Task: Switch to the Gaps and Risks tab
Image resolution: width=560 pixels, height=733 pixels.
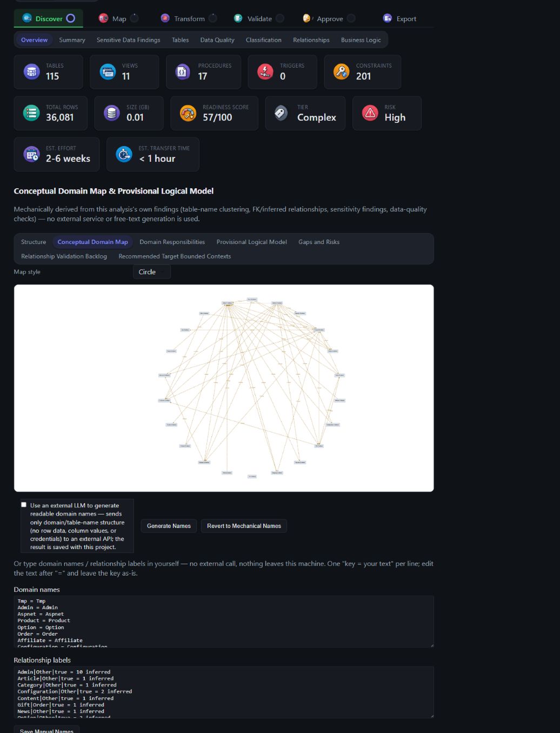Action: (319, 242)
